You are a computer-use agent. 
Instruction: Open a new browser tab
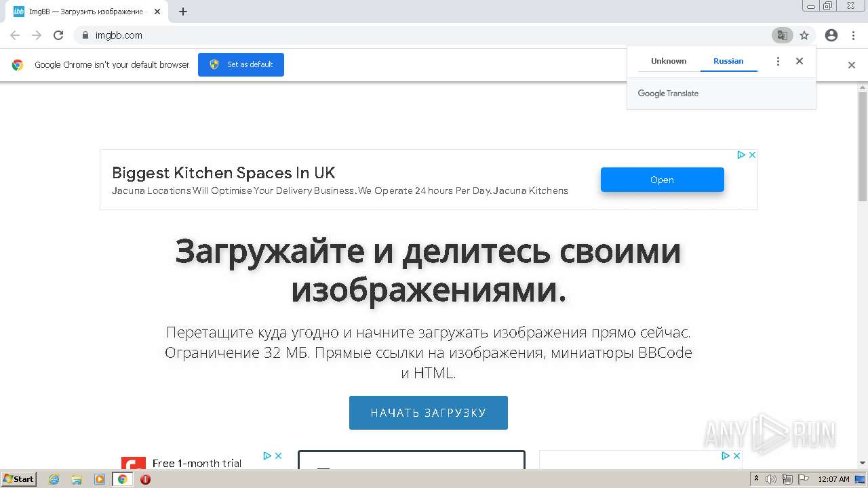tap(183, 12)
